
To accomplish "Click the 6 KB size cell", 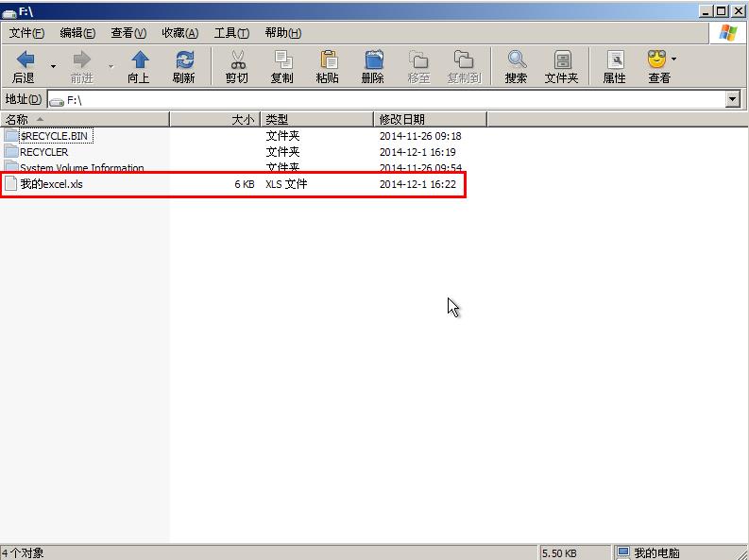I will (x=244, y=184).
